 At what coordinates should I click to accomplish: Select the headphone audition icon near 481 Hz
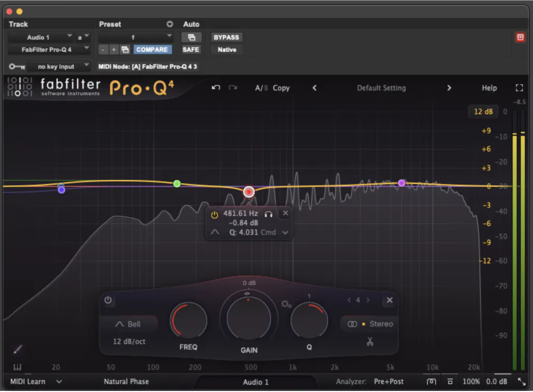pyautogui.click(x=269, y=214)
